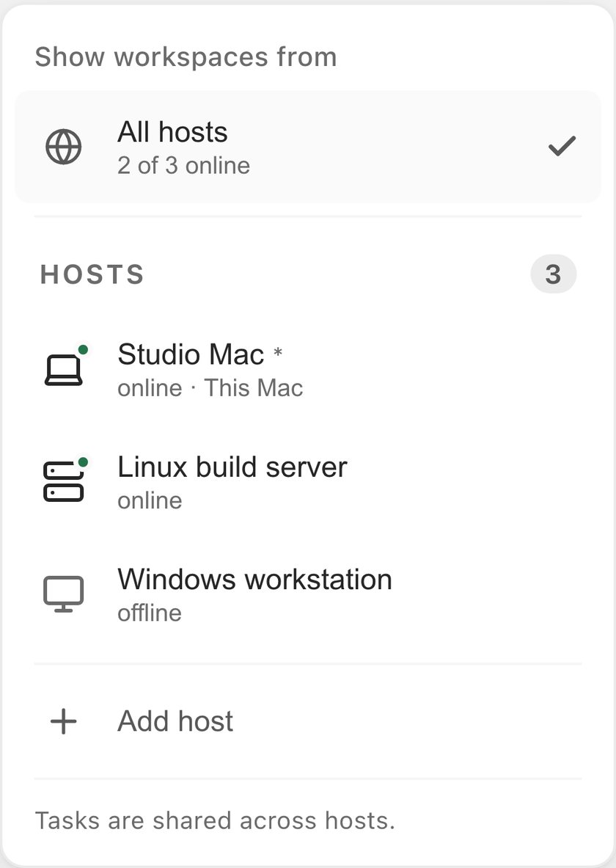Click the green status dot on Studio Mac icon
This screenshot has width=616, height=868.
click(x=83, y=349)
